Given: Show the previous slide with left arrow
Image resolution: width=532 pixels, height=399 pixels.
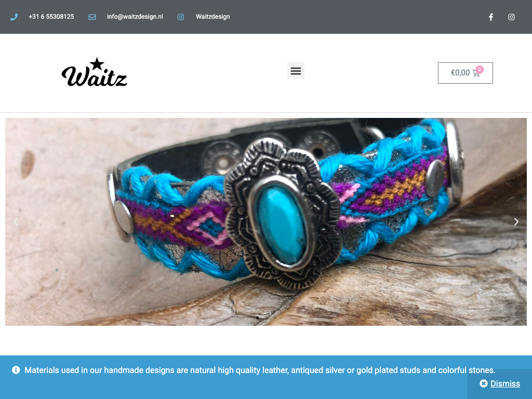Looking at the screenshot, I should coord(16,222).
